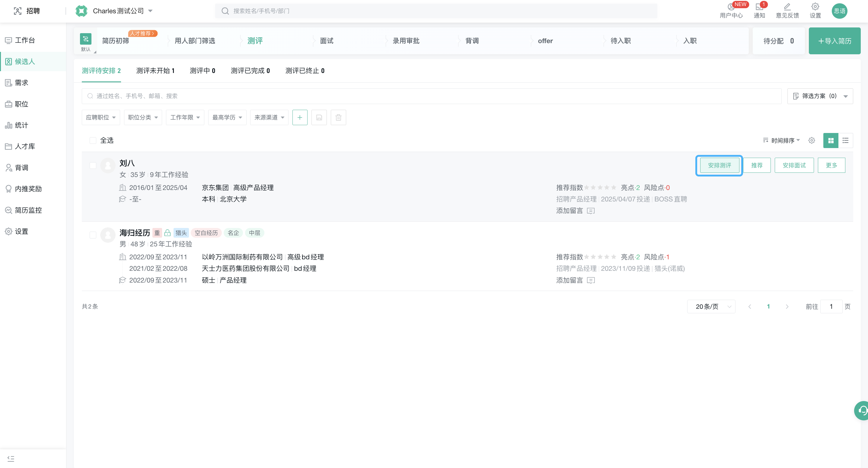This screenshot has width=868, height=468.
Task: Switch to 测评未开始 tab
Action: 155,71
